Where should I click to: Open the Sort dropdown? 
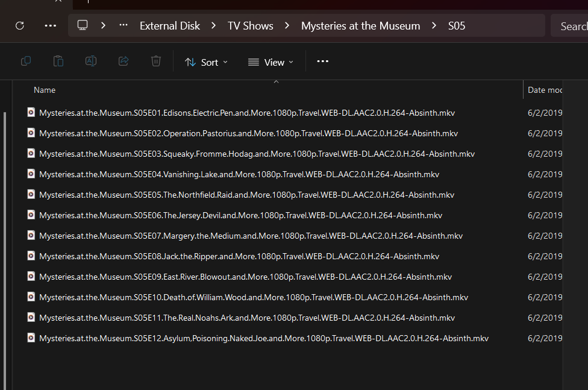[206, 62]
